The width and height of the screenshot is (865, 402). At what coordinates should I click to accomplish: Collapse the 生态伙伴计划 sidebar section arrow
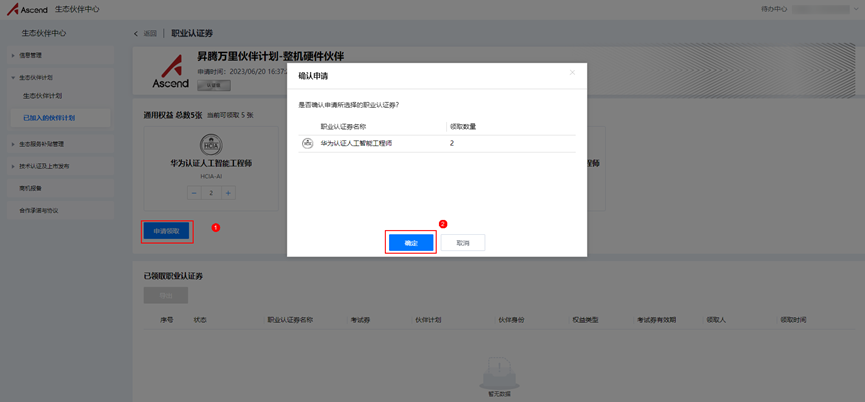[x=13, y=78]
